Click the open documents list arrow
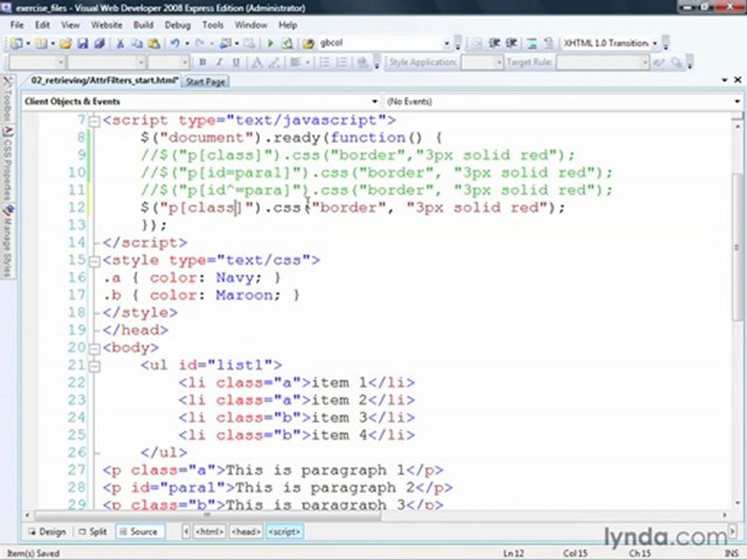The width and height of the screenshot is (747, 560). pos(724,80)
